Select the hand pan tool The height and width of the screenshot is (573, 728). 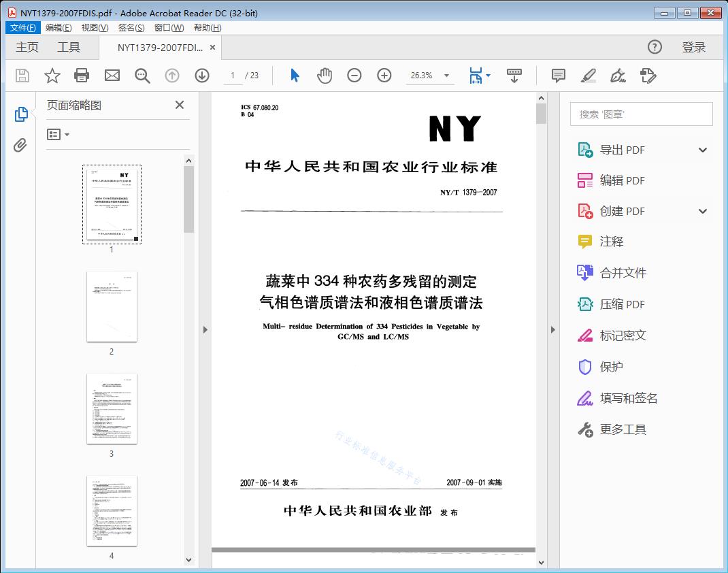325,76
